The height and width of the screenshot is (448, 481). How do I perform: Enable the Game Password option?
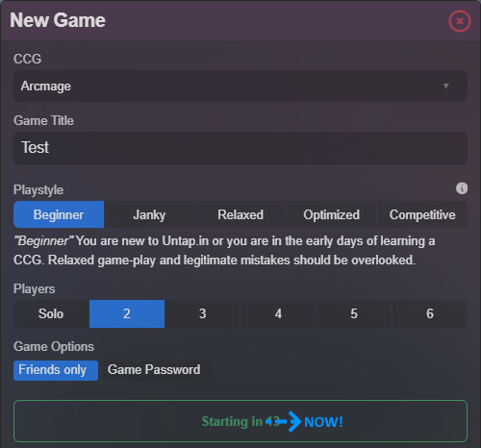pos(154,370)
